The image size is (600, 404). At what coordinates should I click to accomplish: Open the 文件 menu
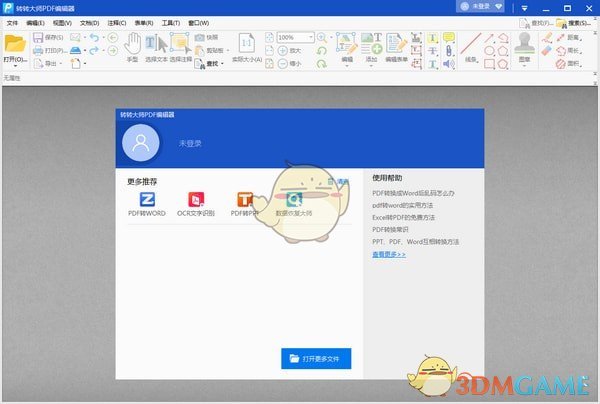pos(12,23)
